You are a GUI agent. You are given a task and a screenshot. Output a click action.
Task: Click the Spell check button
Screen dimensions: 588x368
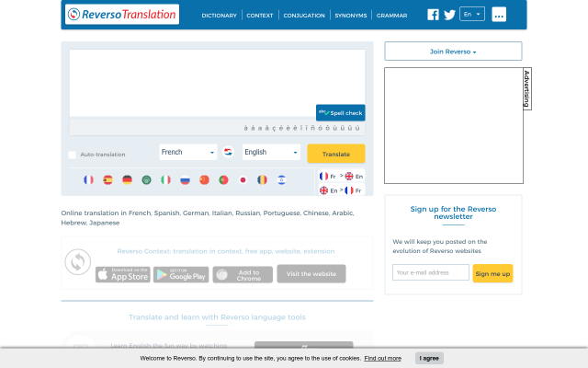(341, 112)
